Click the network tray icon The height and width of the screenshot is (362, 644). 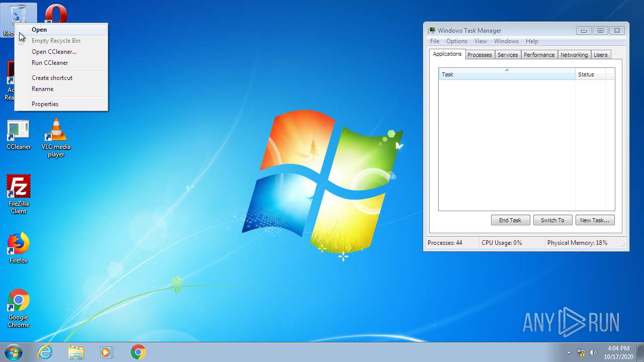click(581, 352)
